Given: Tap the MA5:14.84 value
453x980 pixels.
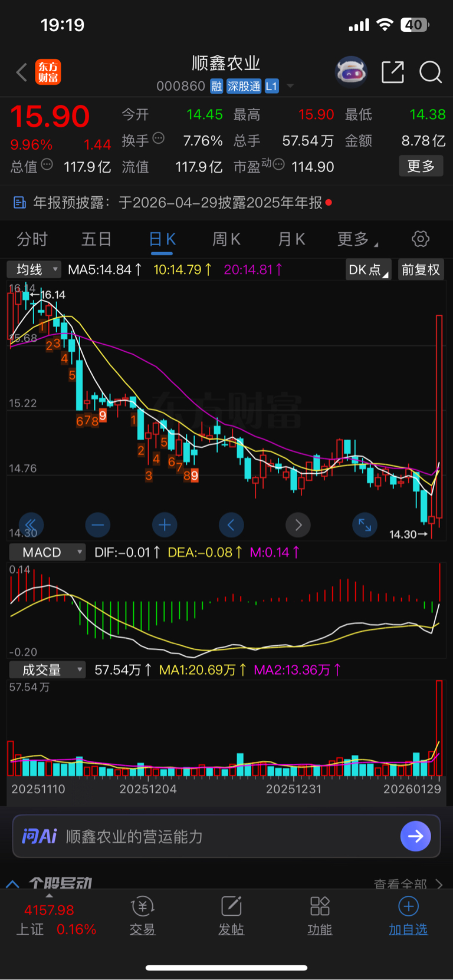Looking at the screenshot, I should coord(104,270).
